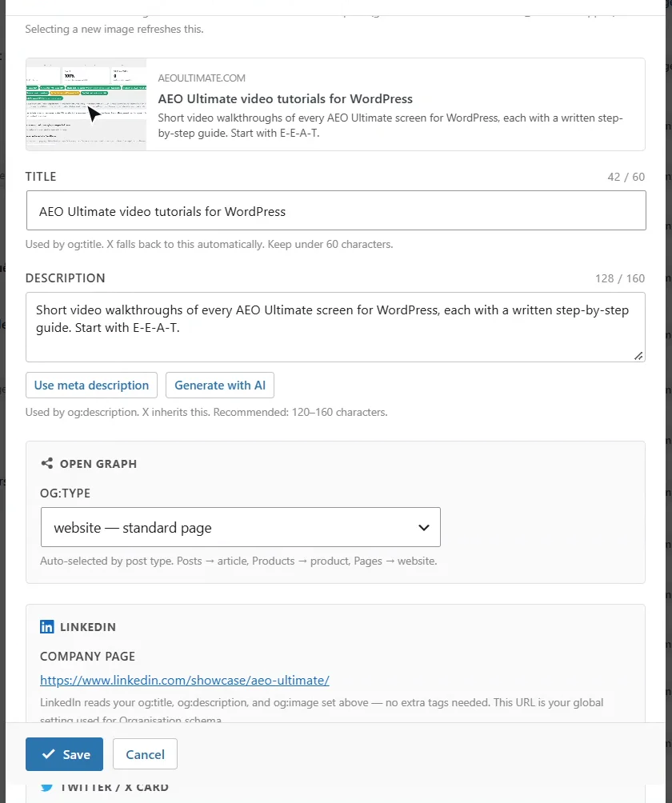Image resolution: width=672 pixels, height=803 pixels.
Task: Click the OG:TYPE dropdown chevron arrow
Action: tap(423, 528)
